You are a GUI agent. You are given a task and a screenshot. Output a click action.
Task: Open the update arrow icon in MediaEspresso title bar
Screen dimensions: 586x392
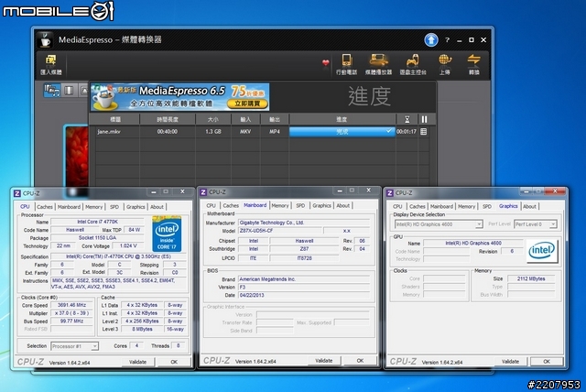pos(431,39)
